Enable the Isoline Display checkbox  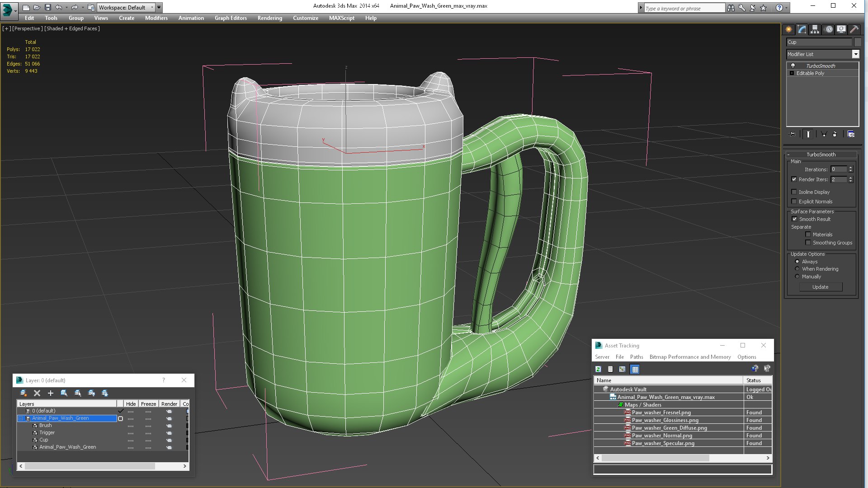(x=794, y=192)
